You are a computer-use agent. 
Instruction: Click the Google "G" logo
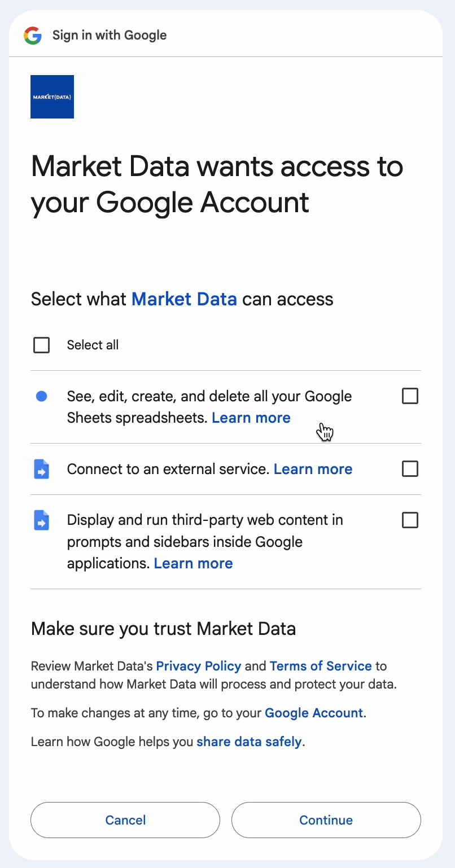tap(33, 35)
